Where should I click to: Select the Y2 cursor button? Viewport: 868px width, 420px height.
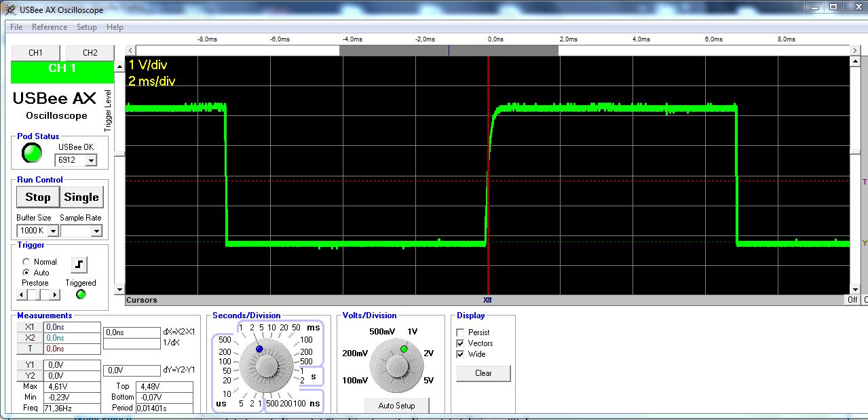pyautogui.click(x=30, y=376)
